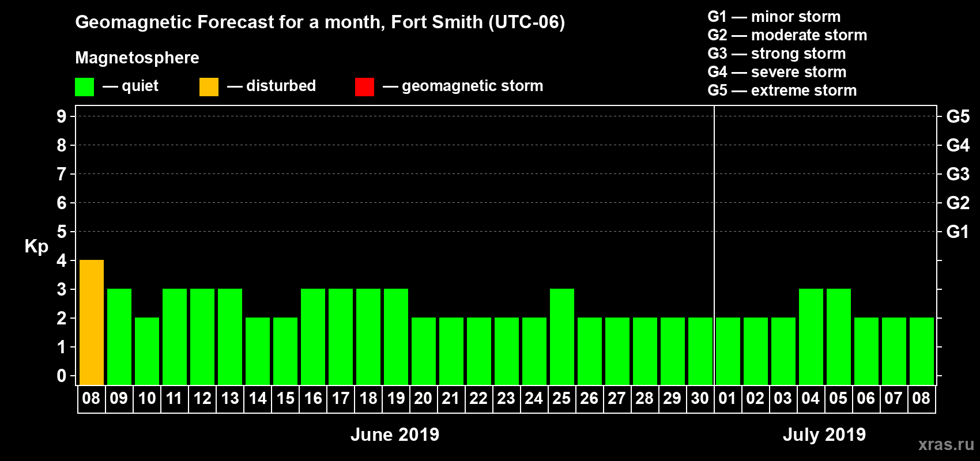Click the 'June 2019' month label

[395, 434]
